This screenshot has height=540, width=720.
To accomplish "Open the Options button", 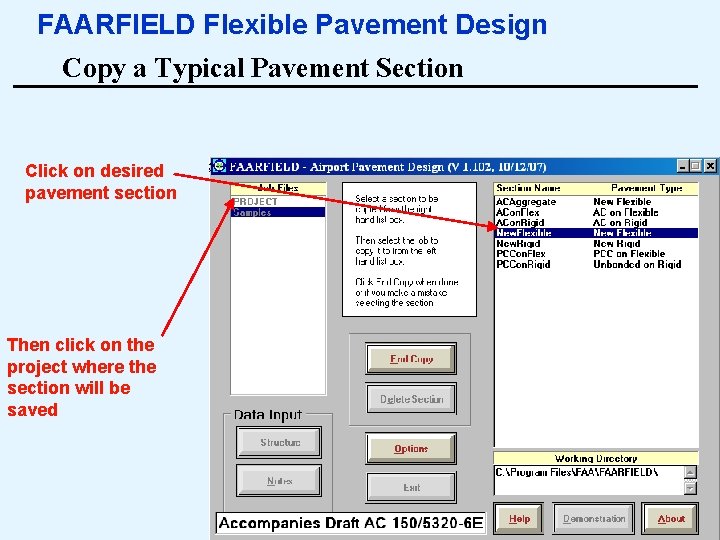I will (411, 448).
